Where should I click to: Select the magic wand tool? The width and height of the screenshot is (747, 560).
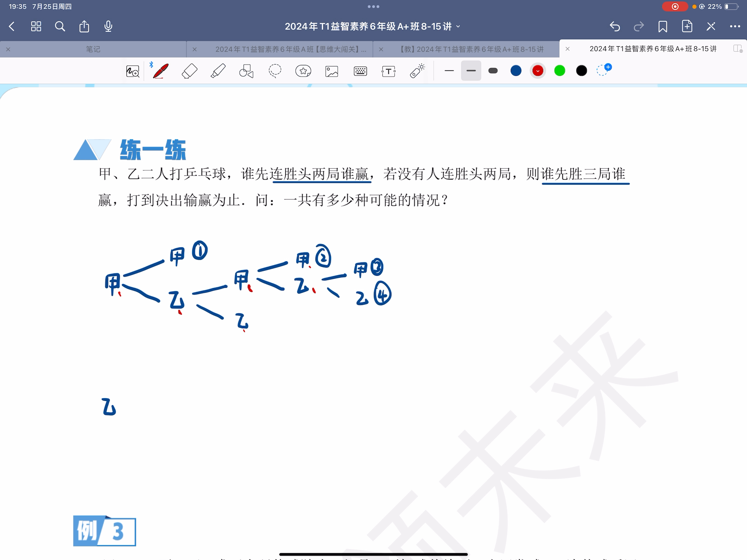coord(416,71)
